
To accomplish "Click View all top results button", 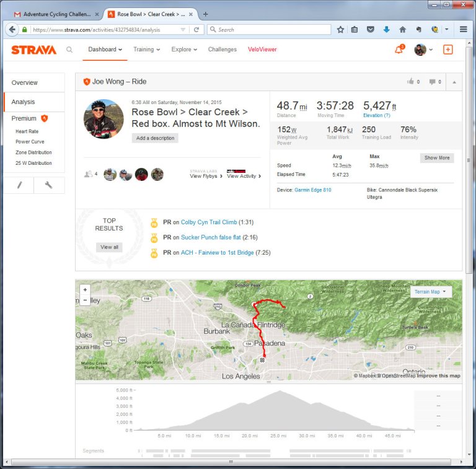I will (x=109, y=247).
